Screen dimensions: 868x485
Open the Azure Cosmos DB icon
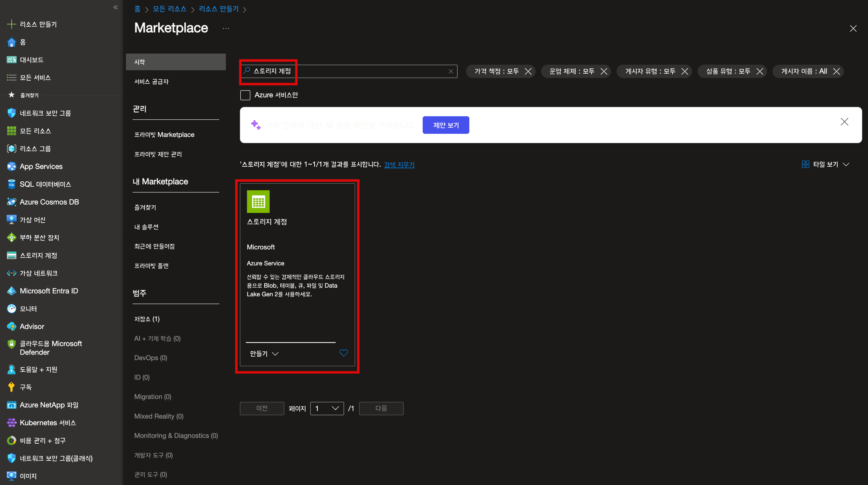pos(12,202)
